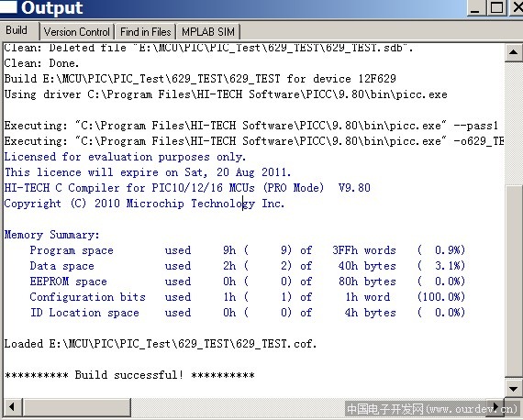This screenshot has height=420, width=523.
Task: Click the 'ID Location space' memory row
Action: point(247,313)
